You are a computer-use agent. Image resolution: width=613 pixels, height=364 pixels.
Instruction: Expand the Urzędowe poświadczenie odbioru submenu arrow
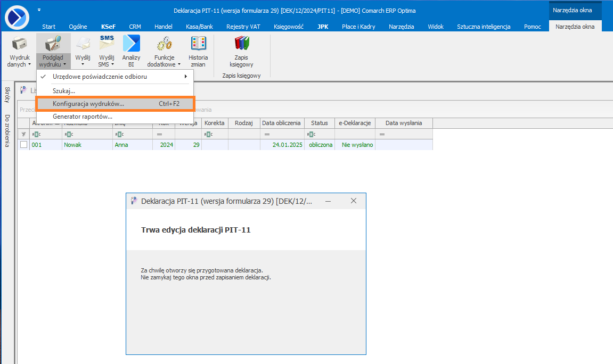coord(186,77)
